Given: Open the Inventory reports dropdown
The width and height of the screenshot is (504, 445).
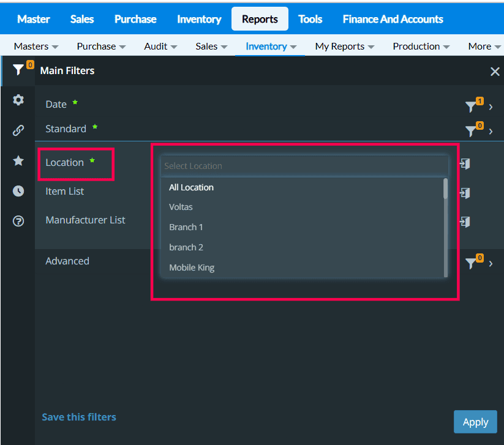Looking at the screenshot, I should pyautogui.click(x=271, y=47).
